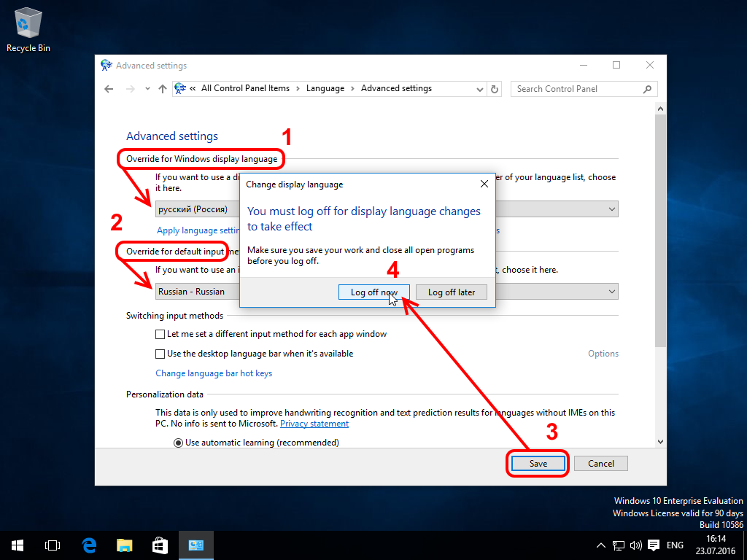Click the up arrow to go up one level

click(162, 88)
